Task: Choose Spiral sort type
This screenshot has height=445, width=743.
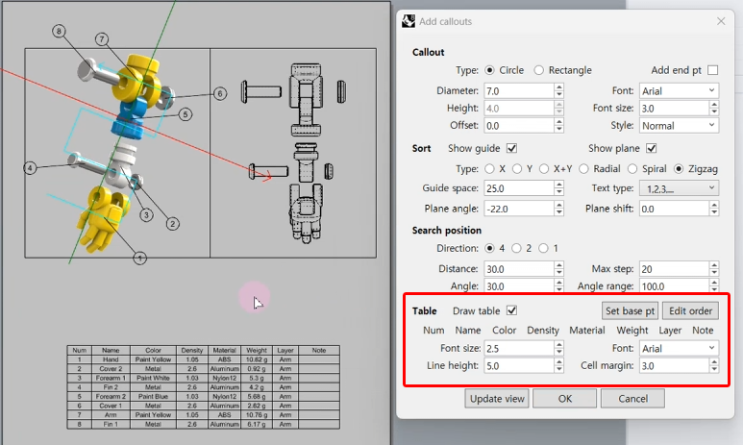Action: [633, 169]
